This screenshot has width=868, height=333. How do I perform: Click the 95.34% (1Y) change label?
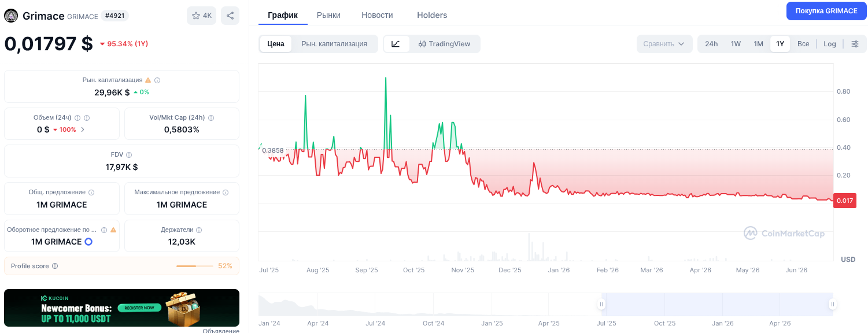click(x=124, y=44)
